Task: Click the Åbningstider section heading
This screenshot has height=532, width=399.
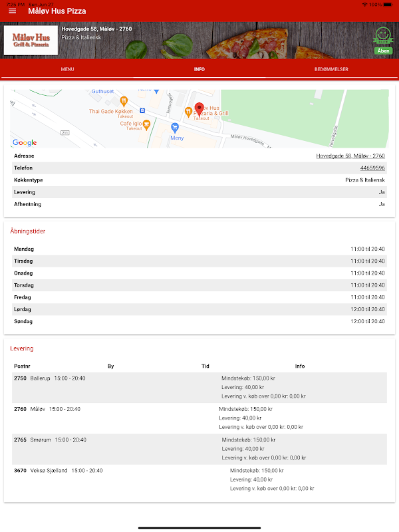Action: (x=27, y=231)
